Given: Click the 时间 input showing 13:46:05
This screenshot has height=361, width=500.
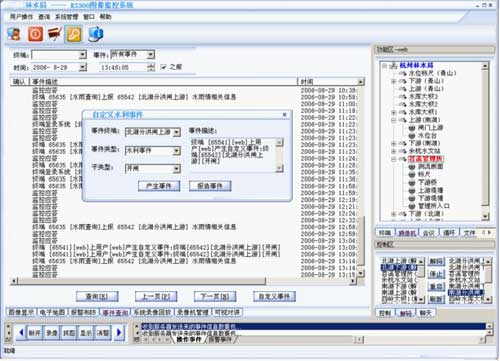Looking at the screenshot, I should click(123, 68).
